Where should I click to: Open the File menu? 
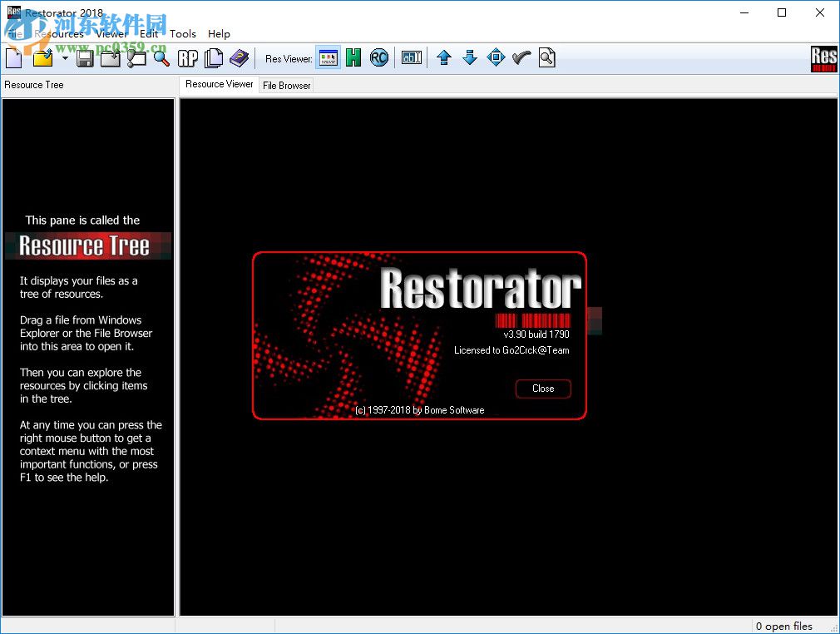[x=15, y=34]
